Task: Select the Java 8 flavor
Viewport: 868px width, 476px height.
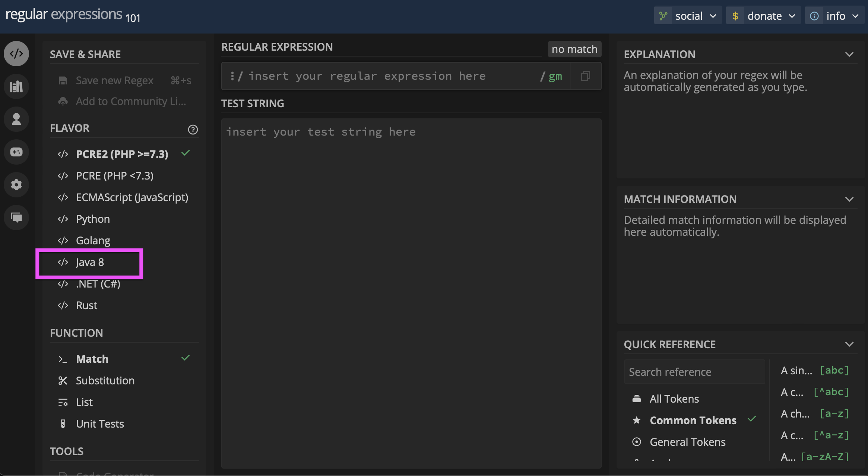Action: 90,263
